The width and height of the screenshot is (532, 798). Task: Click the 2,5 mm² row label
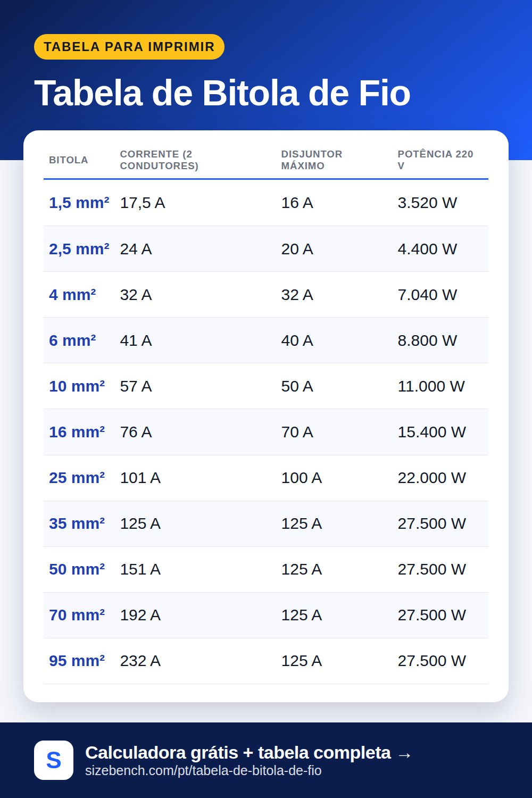coord(79,248)
